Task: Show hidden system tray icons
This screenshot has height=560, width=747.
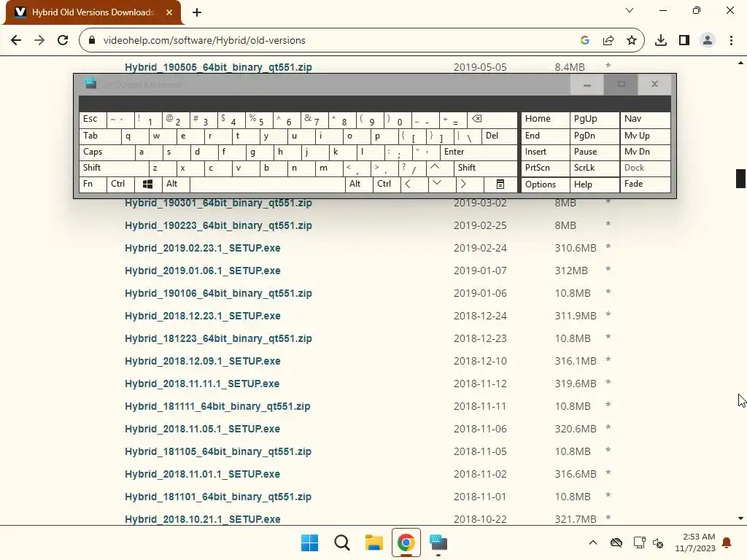Action: point(592,542)
